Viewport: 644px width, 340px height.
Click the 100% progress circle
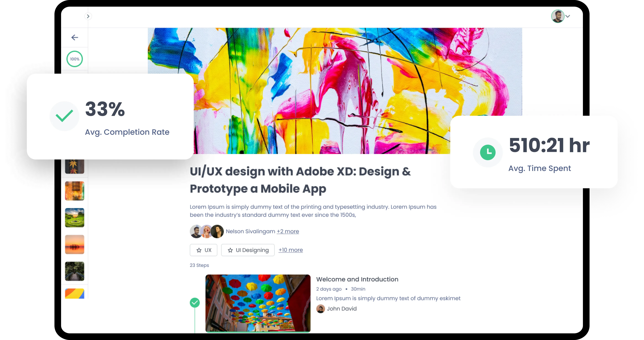point(74,59)
